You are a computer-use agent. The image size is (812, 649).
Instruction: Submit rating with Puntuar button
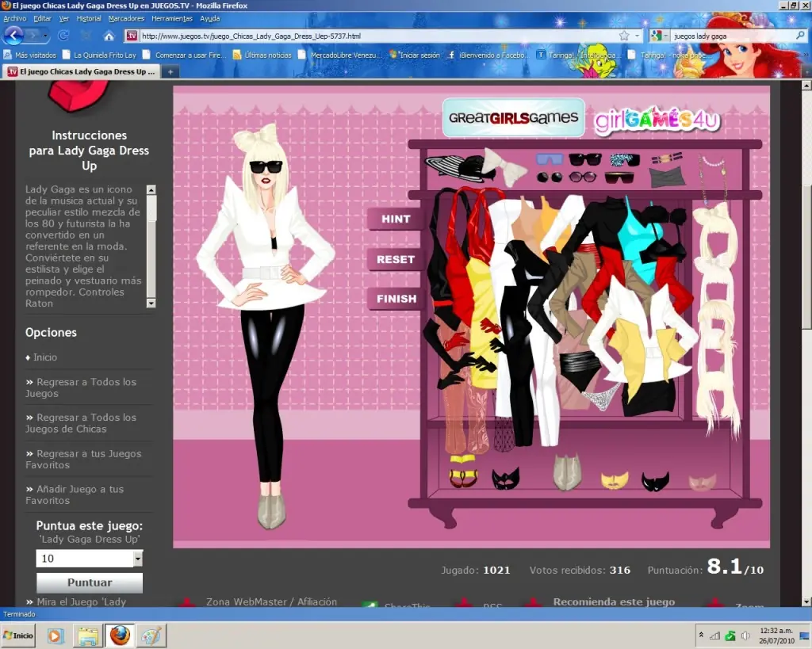(90, 582)
